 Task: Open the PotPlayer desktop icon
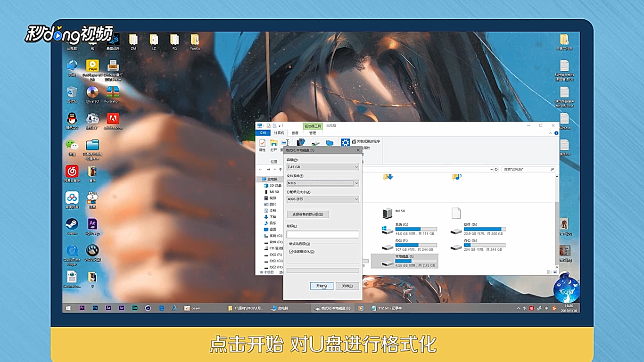pyautogui.click(x=92, y=69)
